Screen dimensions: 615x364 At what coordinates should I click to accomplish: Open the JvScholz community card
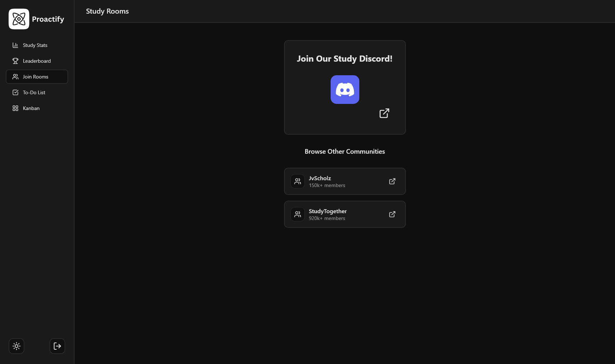[345, 181]
